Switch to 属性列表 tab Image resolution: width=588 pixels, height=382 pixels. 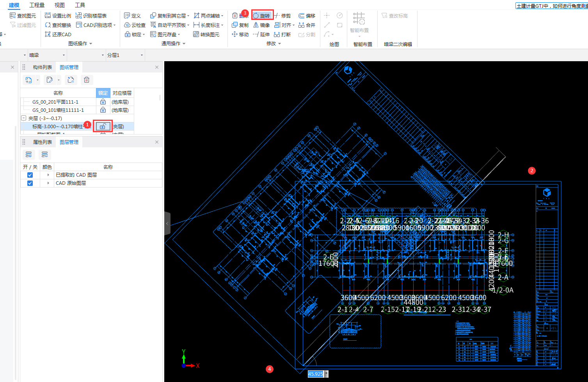[43, 142]
